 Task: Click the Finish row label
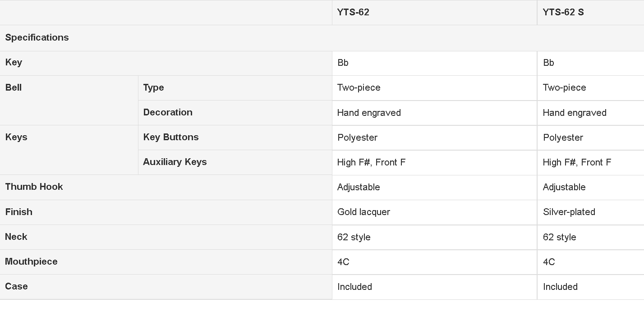19,212
